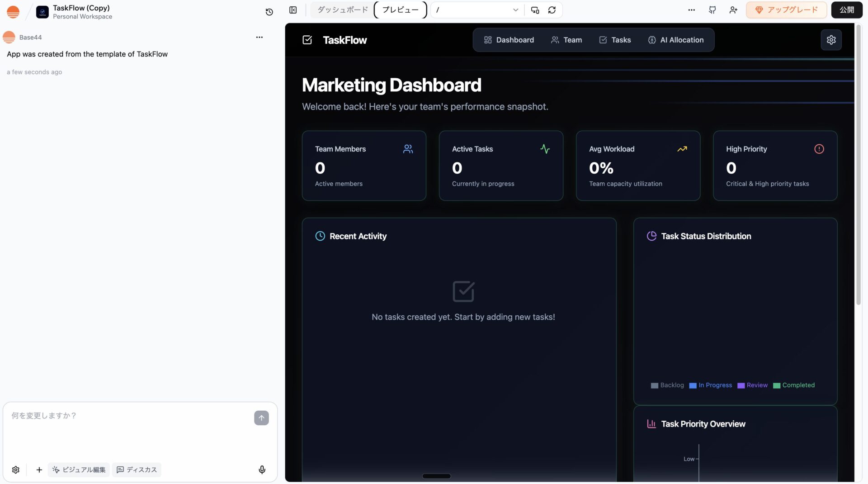Open top bar more options ellipsis

(x=691, y=10)
